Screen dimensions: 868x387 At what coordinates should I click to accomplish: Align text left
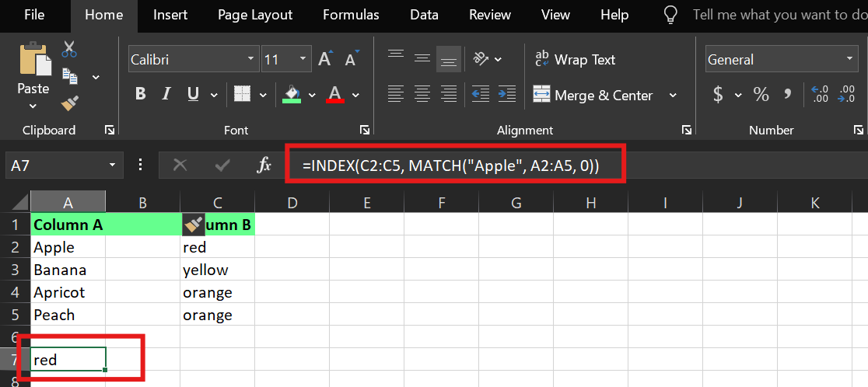click(396, 95)
